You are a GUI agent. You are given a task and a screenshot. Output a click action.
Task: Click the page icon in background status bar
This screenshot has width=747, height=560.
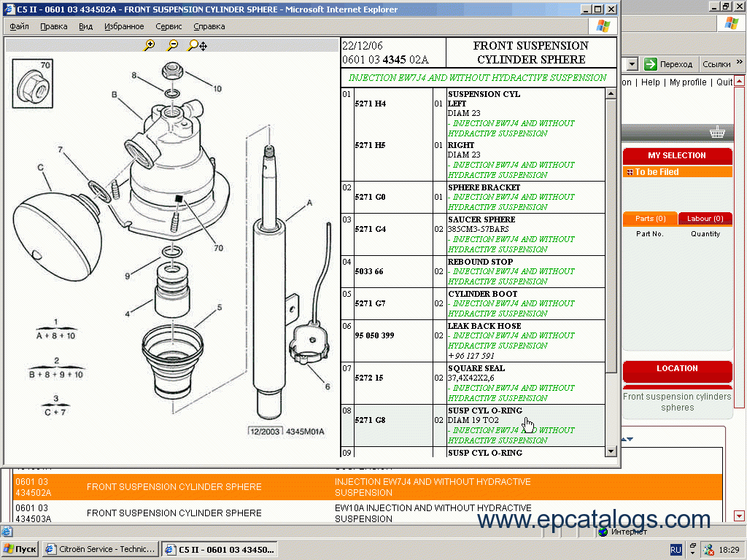pyautogui.click(x=7, y=532)
